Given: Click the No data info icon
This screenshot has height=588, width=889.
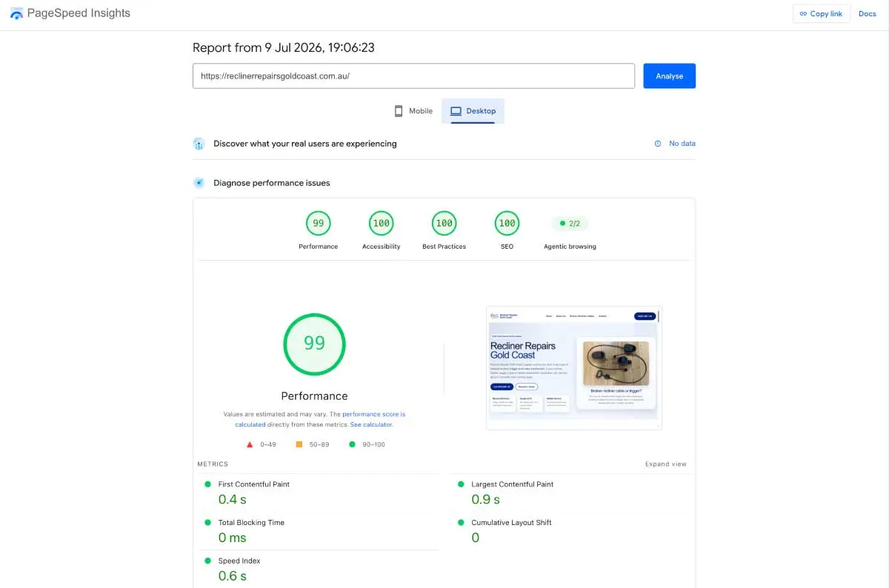Looking at the screenshot, I should [657, 144].
